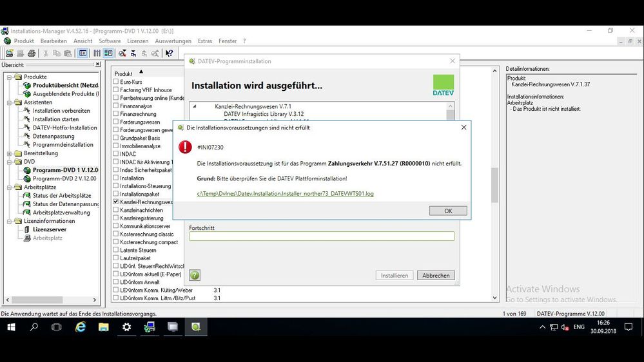The height and width of the screenshot is (362, 644).
Task: Collapse the Arbeitsplätze tree node
Action: click(x=10, y=187)
